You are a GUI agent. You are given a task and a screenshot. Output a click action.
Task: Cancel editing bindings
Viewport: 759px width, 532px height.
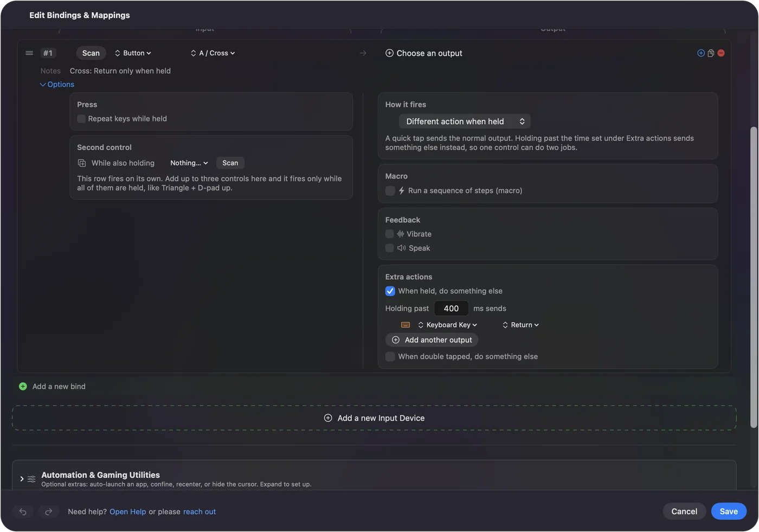point(684,511)
